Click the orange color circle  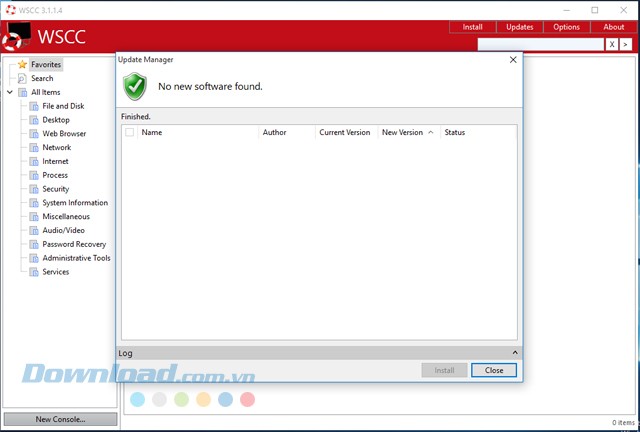[x=203, y=399]
